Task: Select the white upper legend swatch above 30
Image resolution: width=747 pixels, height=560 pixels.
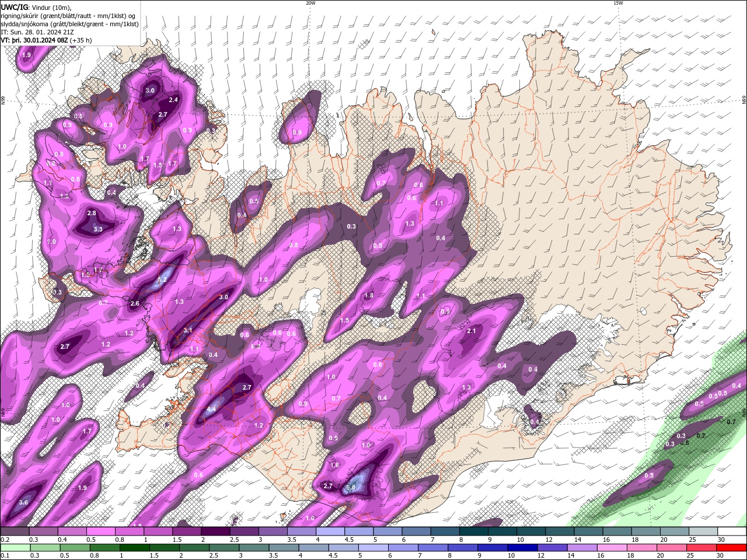Action: click(x=732, y=531)
